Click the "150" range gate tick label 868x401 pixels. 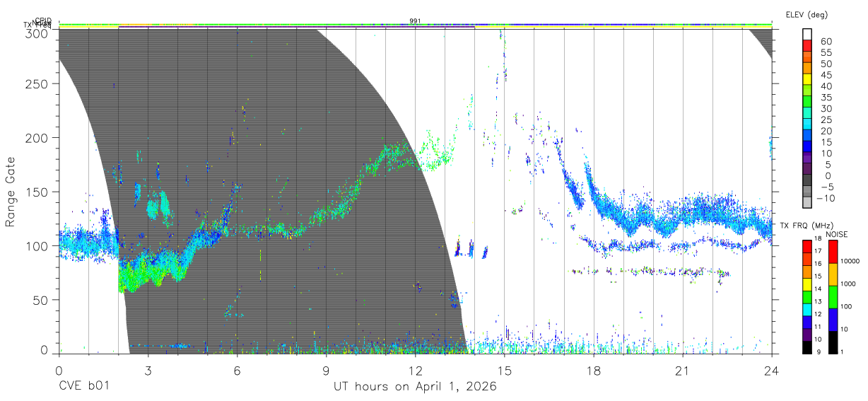coord(37,192)
